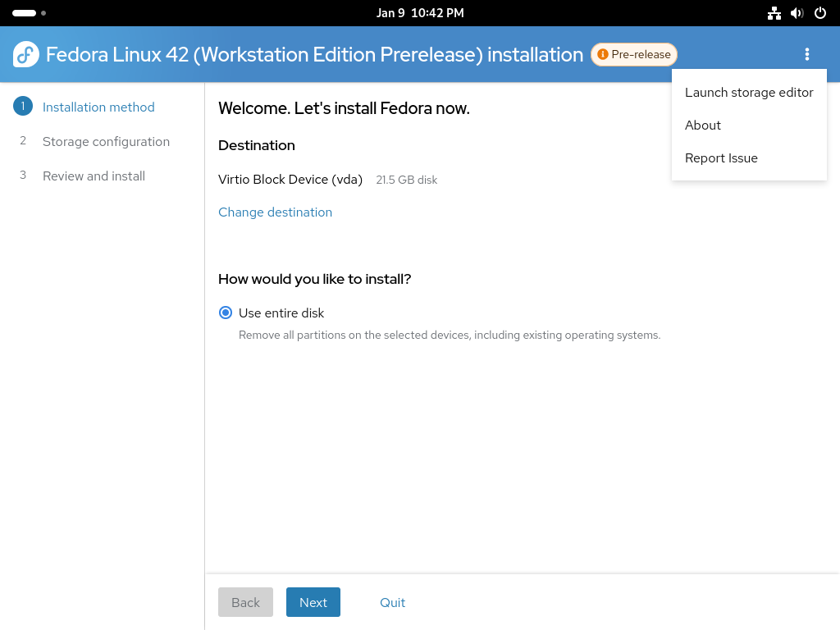The height and width of the screenshot is (630, 840).
Task: Open the kebab options menu icon
Action: 807,54
